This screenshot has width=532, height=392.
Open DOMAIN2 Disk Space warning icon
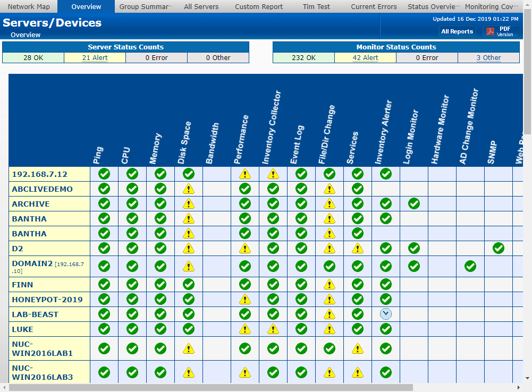pyautogui.click(x=188, y=266)
